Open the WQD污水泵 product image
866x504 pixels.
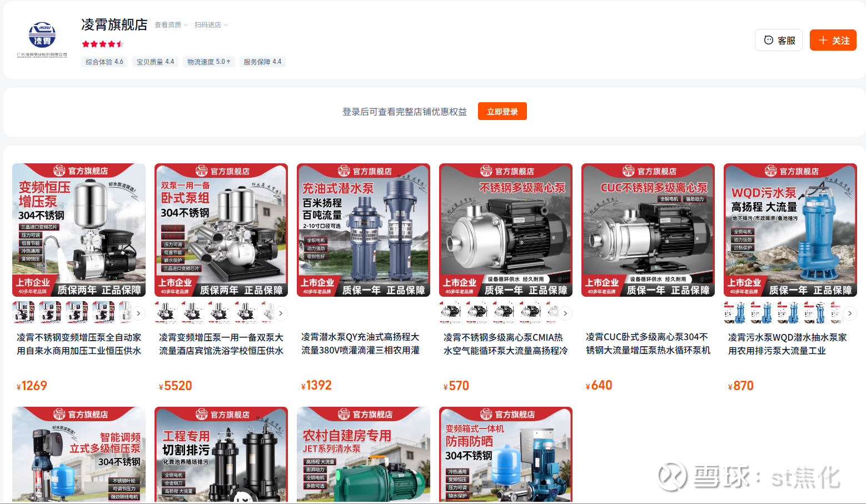[x=790, y=230]
